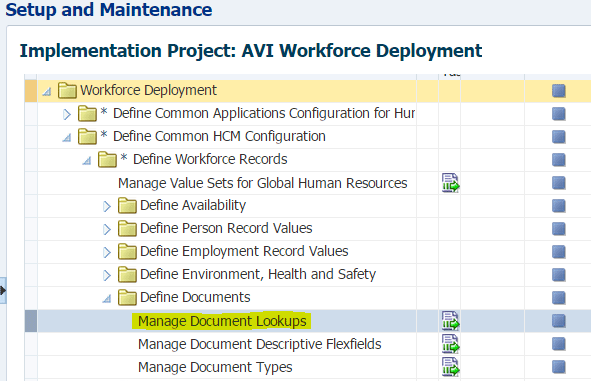
Task: Open Go to Task icon for Manage Document Lookups
Action: pyautogui.click(x=450, y=321)
